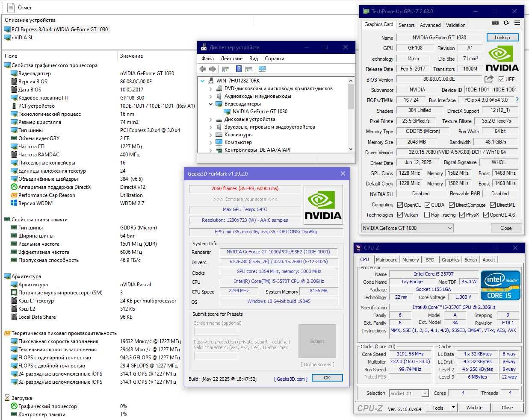Click the CPU-Z title bar app icon
Screen dimensions: 529x420
(359, 248)
